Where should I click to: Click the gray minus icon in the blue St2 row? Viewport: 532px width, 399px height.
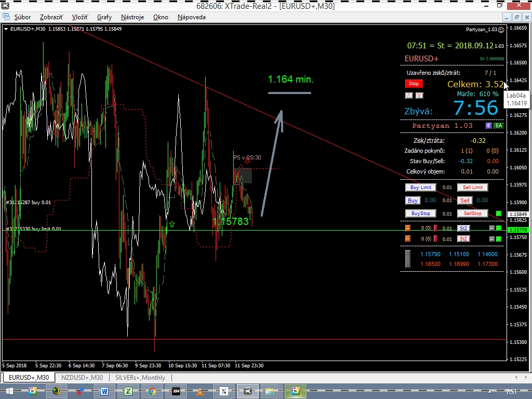[492, 228]
